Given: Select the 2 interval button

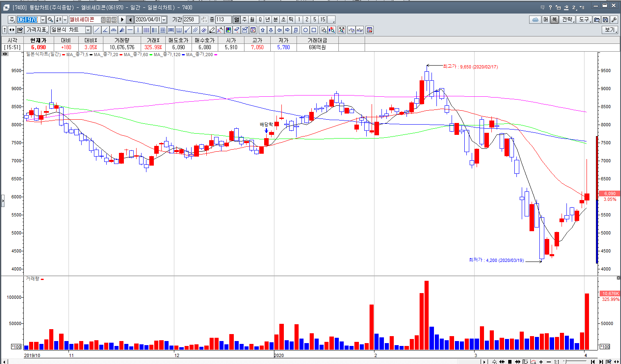Looking at the screenshot, I should pos(307,20).
